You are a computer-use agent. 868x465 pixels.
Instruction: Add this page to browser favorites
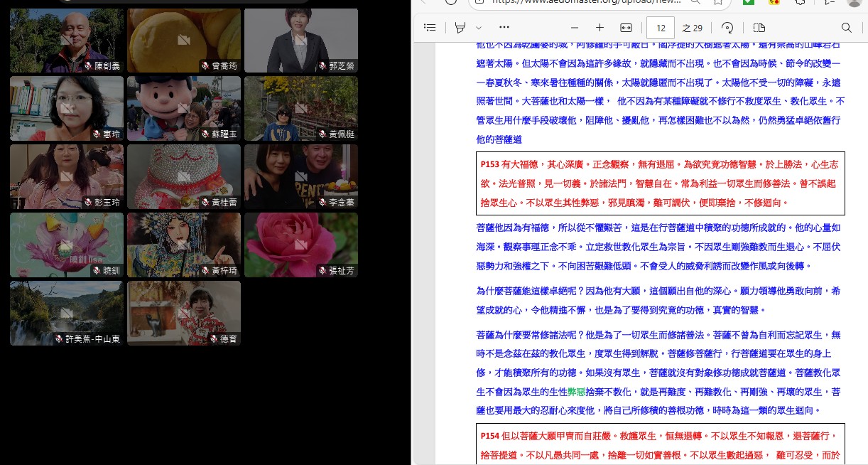(718, 2)
